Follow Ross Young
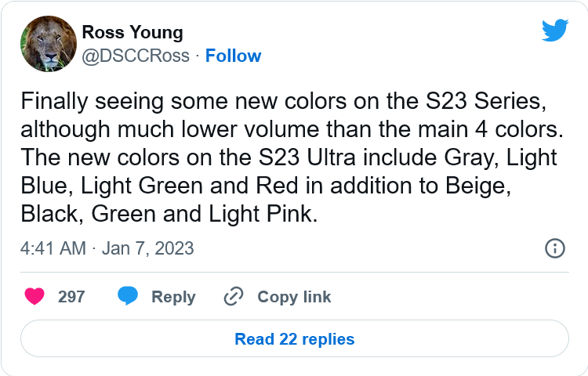Image resolution: width=588 pixels, height=376 pixels. point(234,56)
